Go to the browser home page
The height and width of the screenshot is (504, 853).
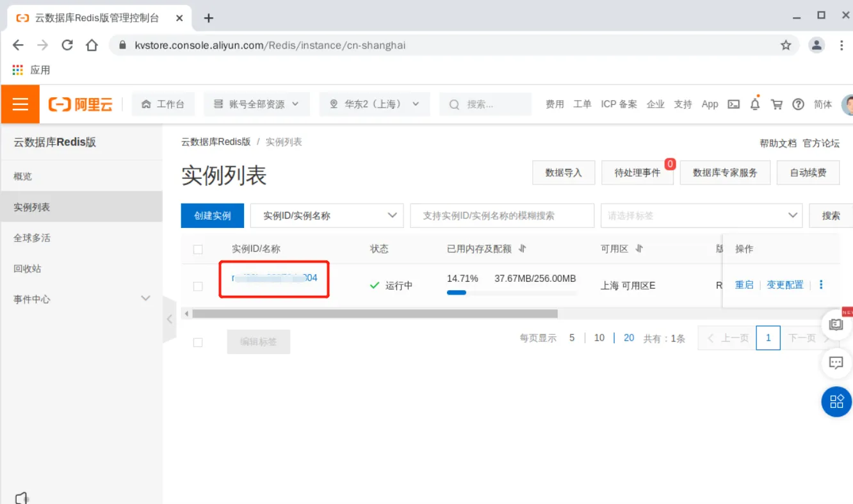coord(92,45)
